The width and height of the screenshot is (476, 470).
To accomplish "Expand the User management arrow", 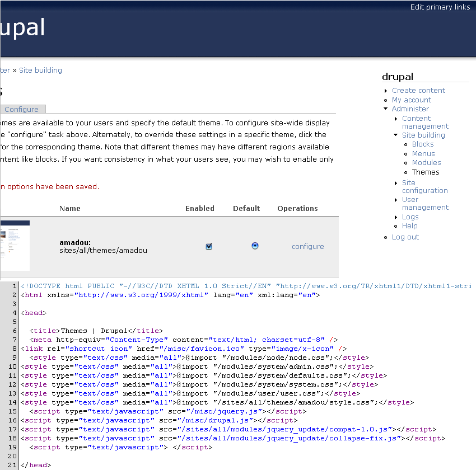I will click(396, 200).
